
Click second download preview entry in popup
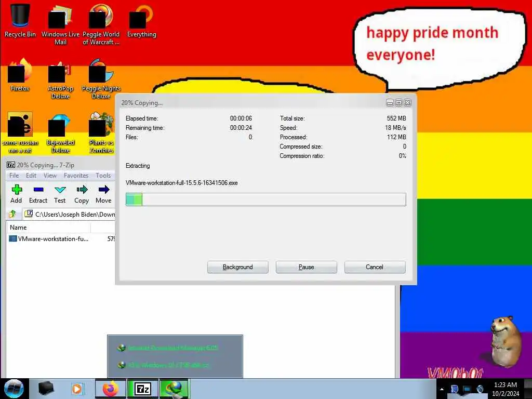[163, 365]
